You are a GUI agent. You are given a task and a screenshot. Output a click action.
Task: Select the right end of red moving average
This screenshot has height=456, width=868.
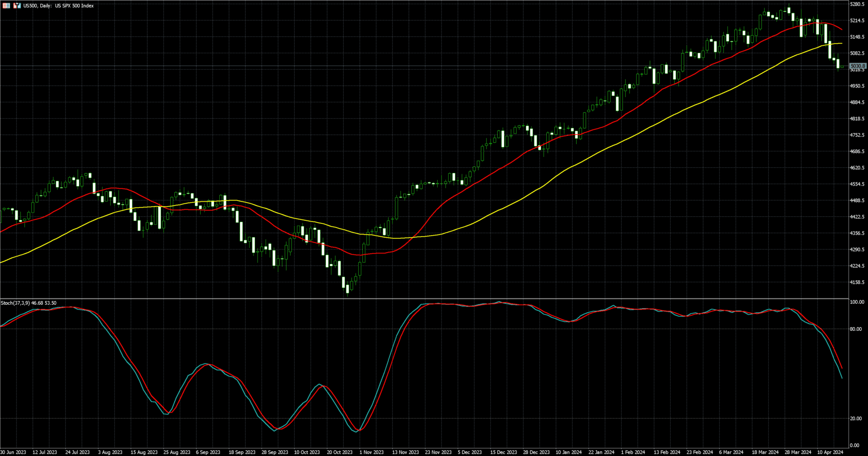[x=842, y=30]
